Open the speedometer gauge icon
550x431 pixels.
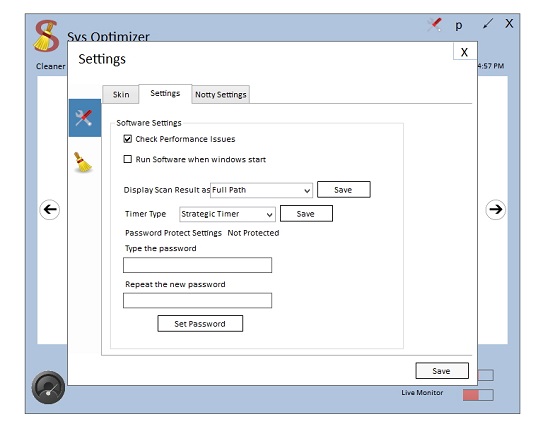pyautogui.click(x=48, y=387)
